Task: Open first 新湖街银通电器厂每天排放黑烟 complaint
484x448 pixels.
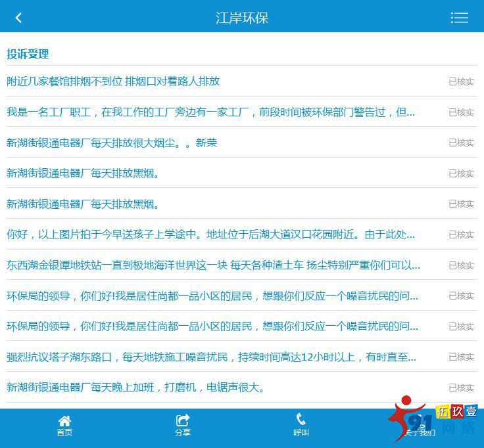Action: tap(83, 173)
